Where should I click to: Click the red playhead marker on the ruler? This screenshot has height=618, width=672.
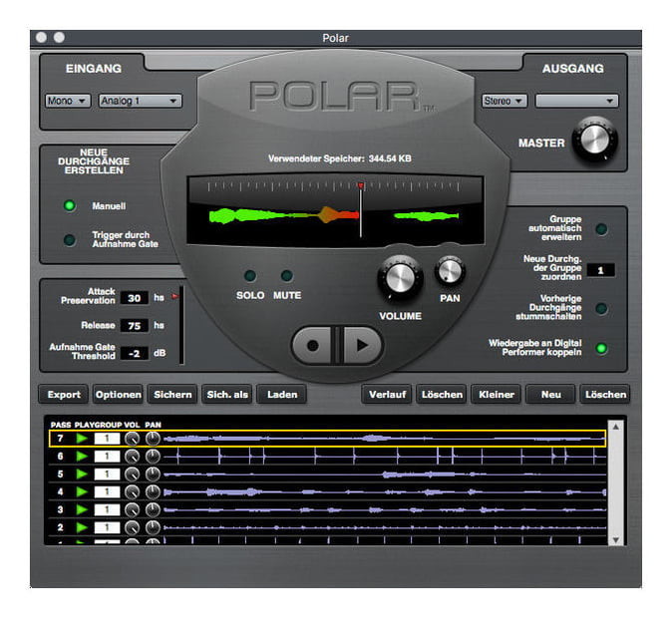click(361, 185)
